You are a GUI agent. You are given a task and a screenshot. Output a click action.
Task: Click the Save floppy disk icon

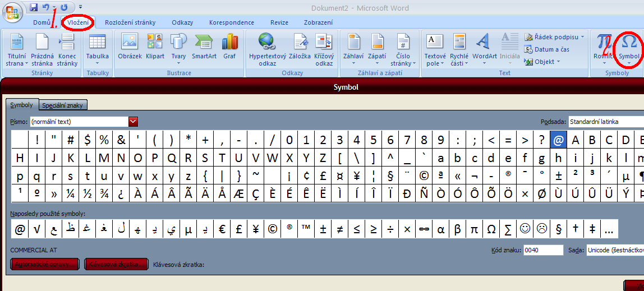tap(34, 7)
